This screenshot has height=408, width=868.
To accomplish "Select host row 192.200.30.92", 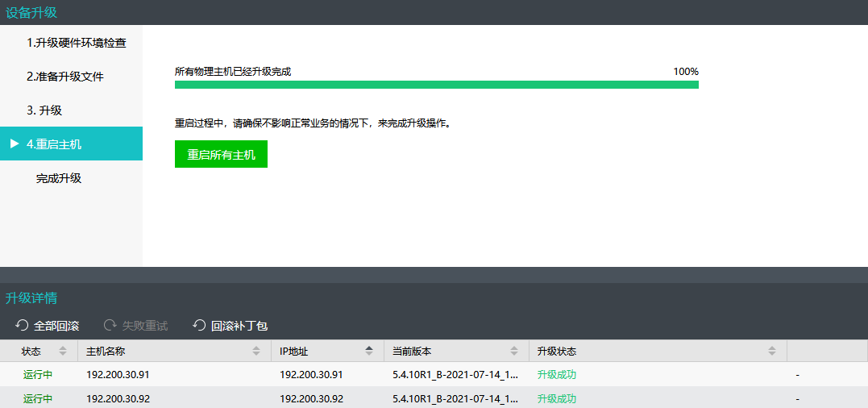I will click(x=118, y=398).
